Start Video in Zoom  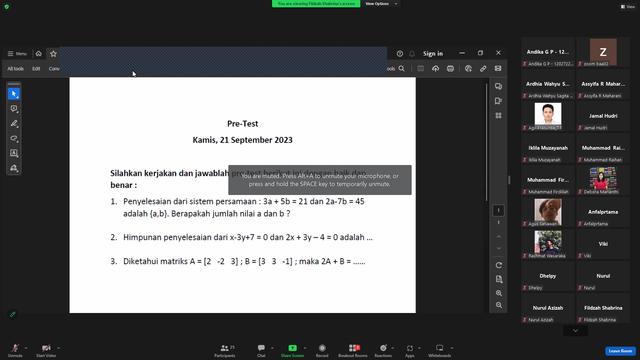pyautogui.click(x=46, y=350)
